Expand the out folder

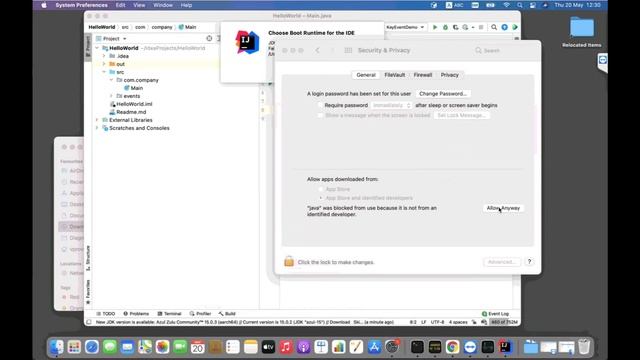[104, 64]
